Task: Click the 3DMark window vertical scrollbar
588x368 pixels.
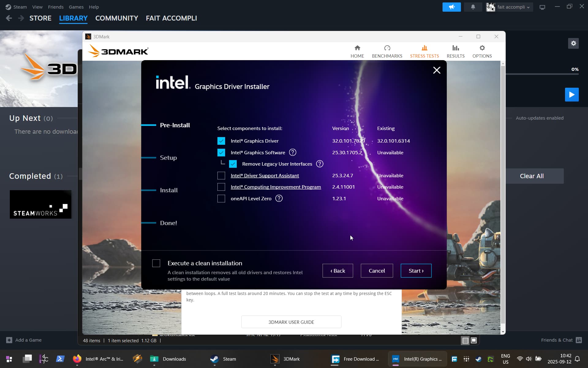Action: [503, 196]
